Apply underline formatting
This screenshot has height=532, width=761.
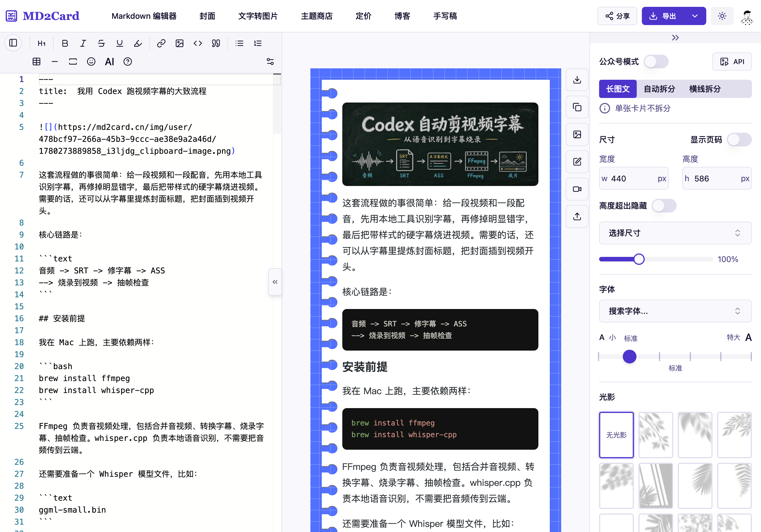point(120,43)
